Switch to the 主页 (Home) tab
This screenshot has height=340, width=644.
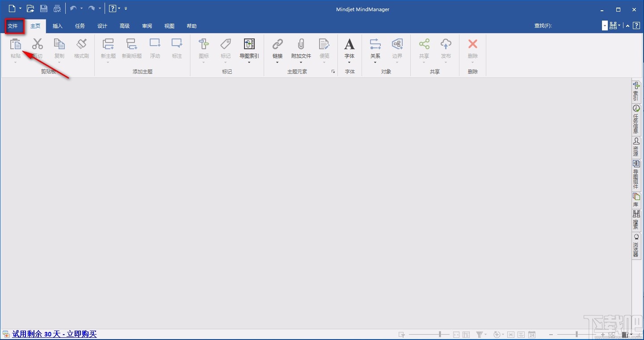click(x=35, y=26)
